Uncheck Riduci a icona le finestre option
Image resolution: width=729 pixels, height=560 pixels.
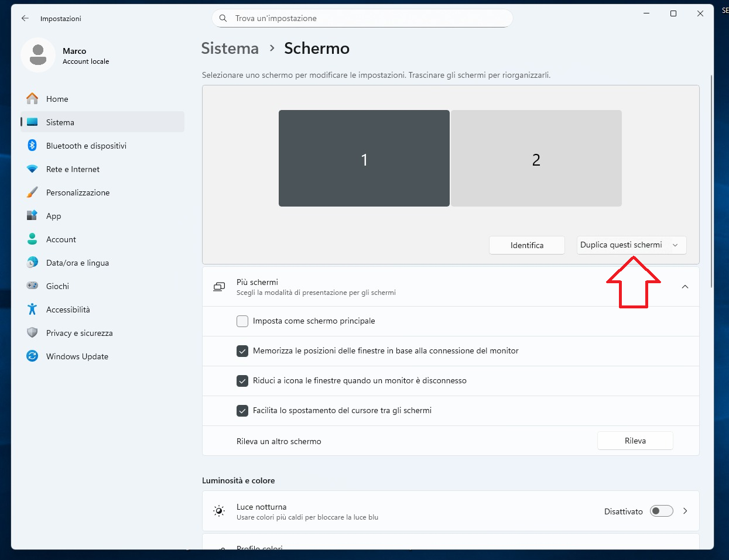242,381
